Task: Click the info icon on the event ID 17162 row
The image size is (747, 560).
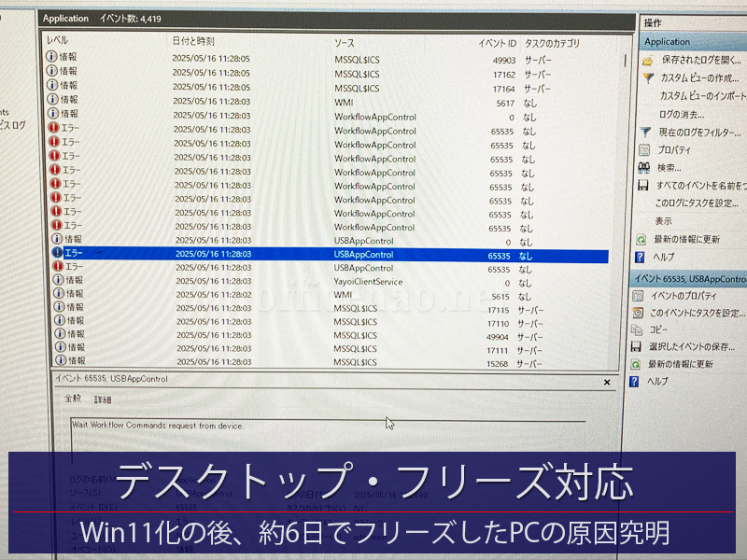Action: click(x=52, y=71)
